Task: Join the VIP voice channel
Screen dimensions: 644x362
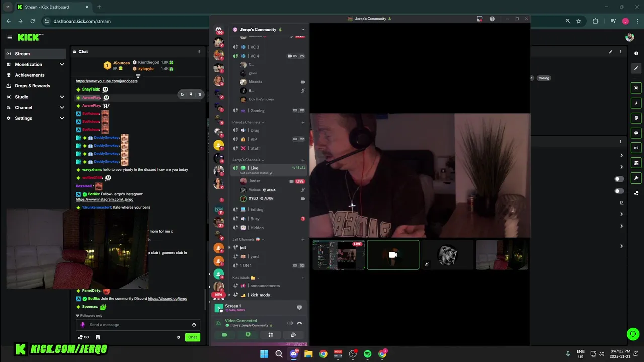Action: (269, 139)
